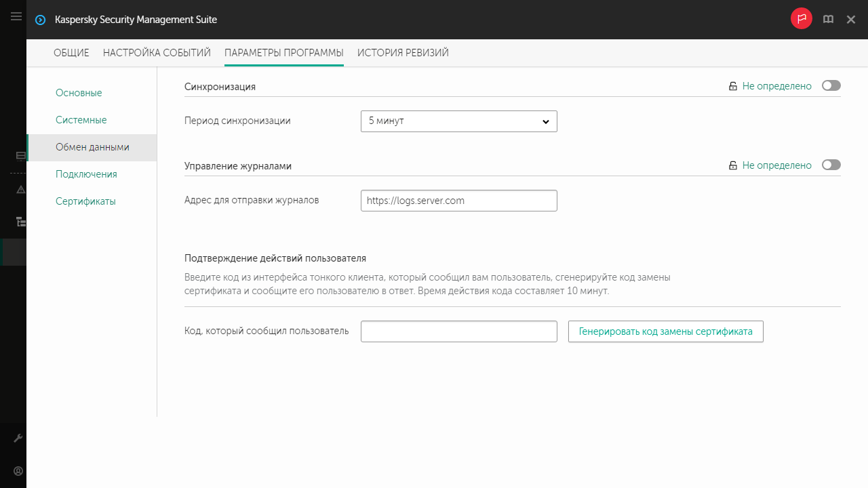Select Сертификаты in the left menu
The image size is (868, 488).
pos(85,201)
